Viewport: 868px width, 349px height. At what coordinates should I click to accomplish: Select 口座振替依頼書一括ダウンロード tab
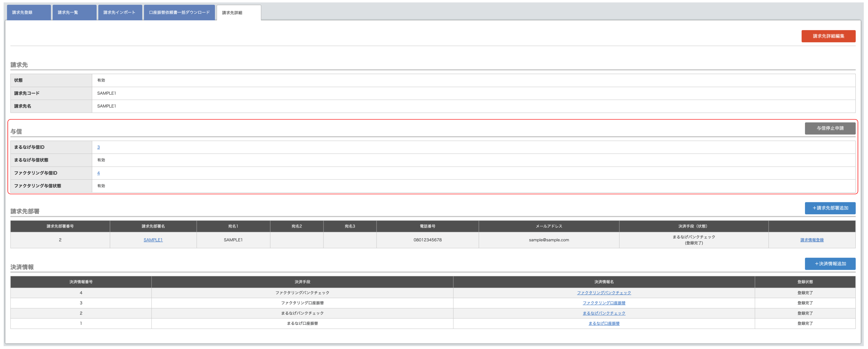coord(179,12)
